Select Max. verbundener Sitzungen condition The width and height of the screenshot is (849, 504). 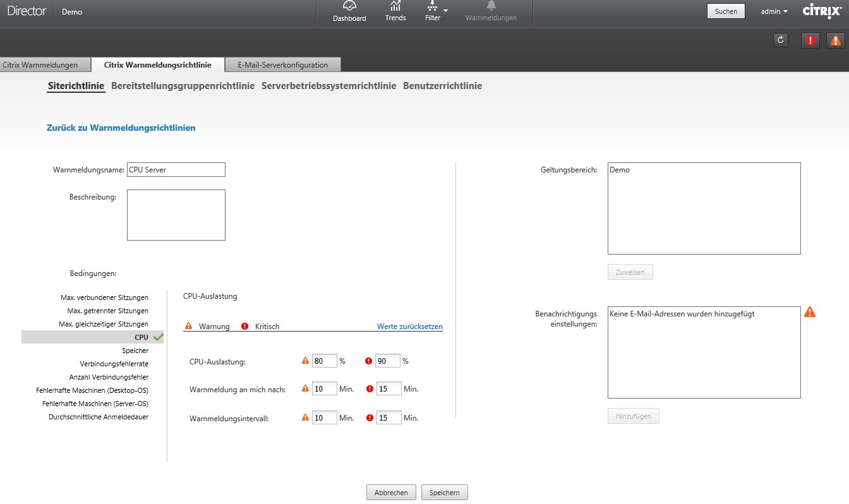click(104, 297)
